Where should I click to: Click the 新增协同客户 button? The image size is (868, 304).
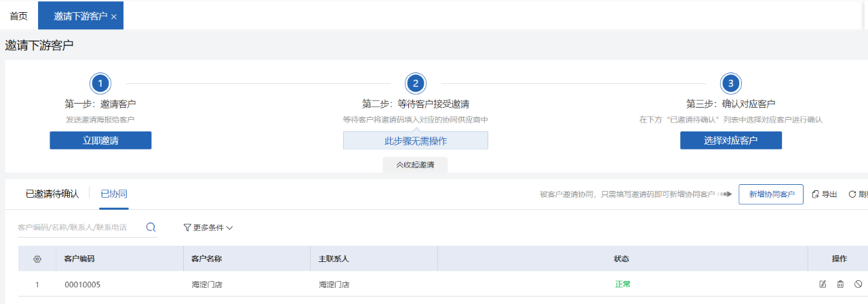(x=771, y=194)
